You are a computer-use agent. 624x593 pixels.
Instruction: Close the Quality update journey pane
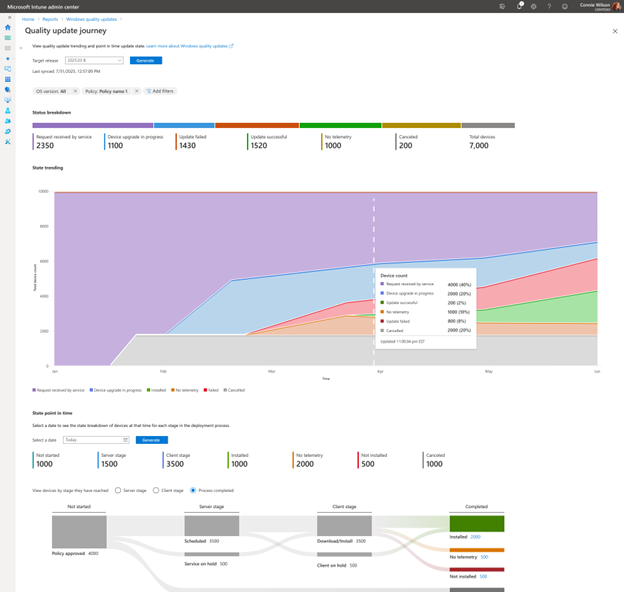615,31
